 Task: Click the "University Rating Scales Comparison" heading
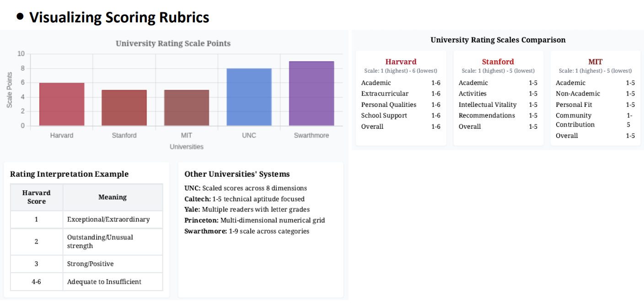tap(498, 40)
